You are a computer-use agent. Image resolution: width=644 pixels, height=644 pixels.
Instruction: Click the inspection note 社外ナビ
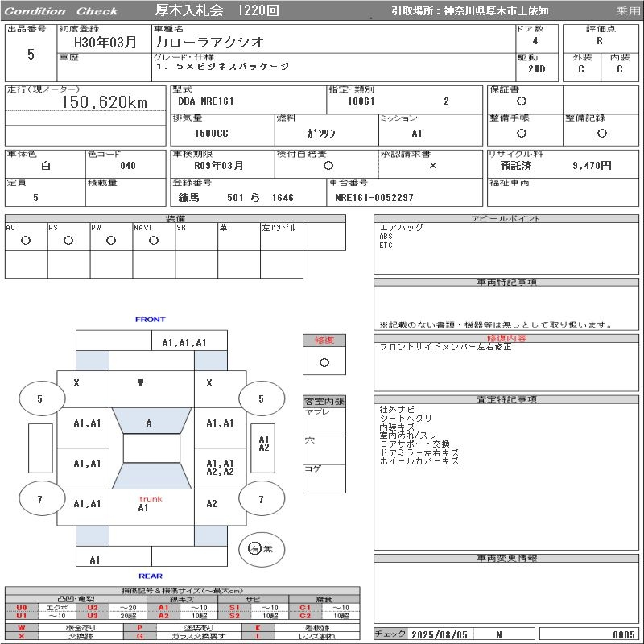pyautogui.click(x=397, y=410)
